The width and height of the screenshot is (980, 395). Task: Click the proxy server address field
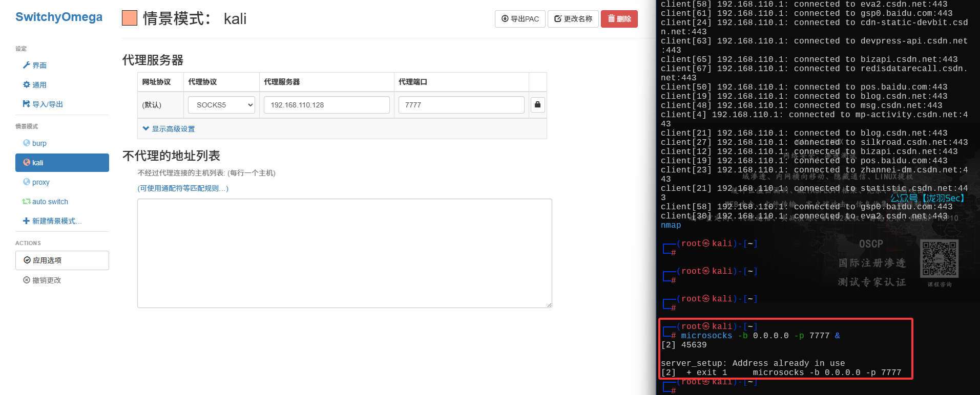pos(326,105)
